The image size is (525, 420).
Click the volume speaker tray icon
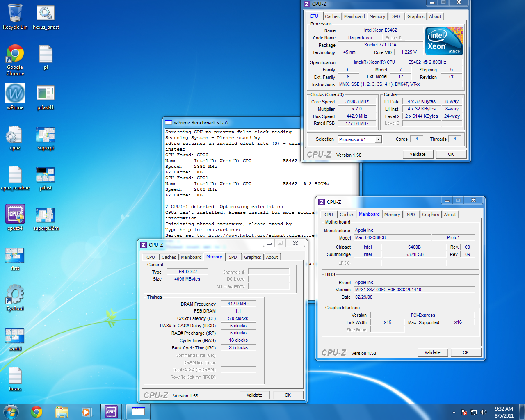click(x=484, y=412)
